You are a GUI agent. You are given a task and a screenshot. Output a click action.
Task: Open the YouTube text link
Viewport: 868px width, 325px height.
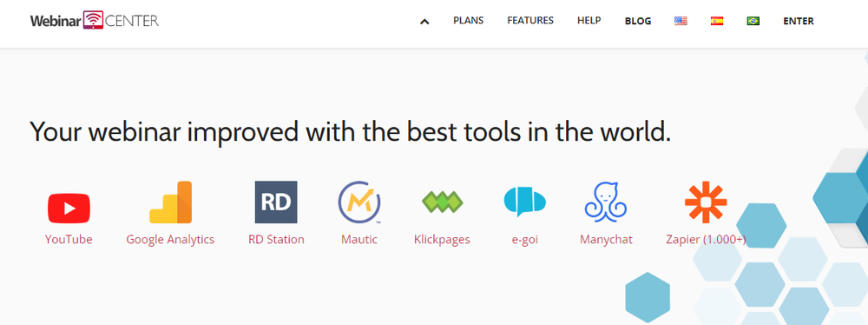point(69,240)
